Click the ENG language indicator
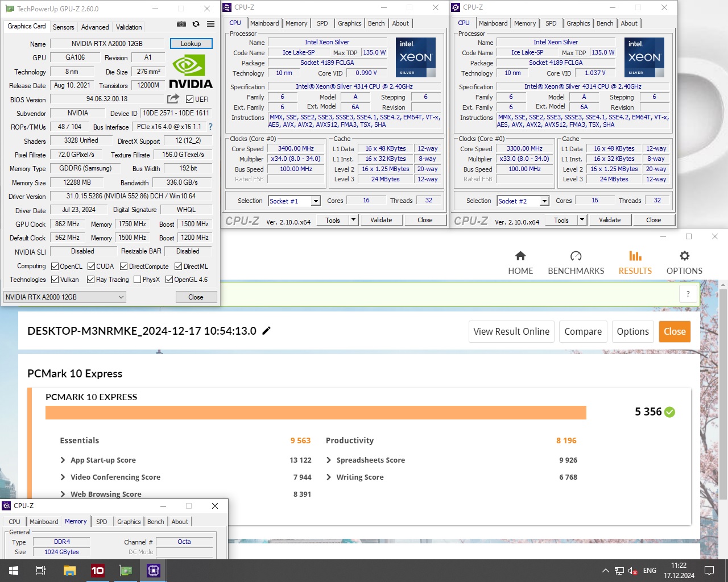This screenshot has width=728, height=582. click(x=650, y=571)
